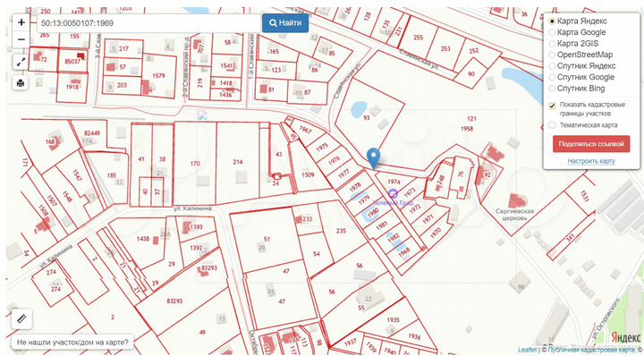Select parcel 93 on the map
This screenshot has height=356, width=644.
367,117
